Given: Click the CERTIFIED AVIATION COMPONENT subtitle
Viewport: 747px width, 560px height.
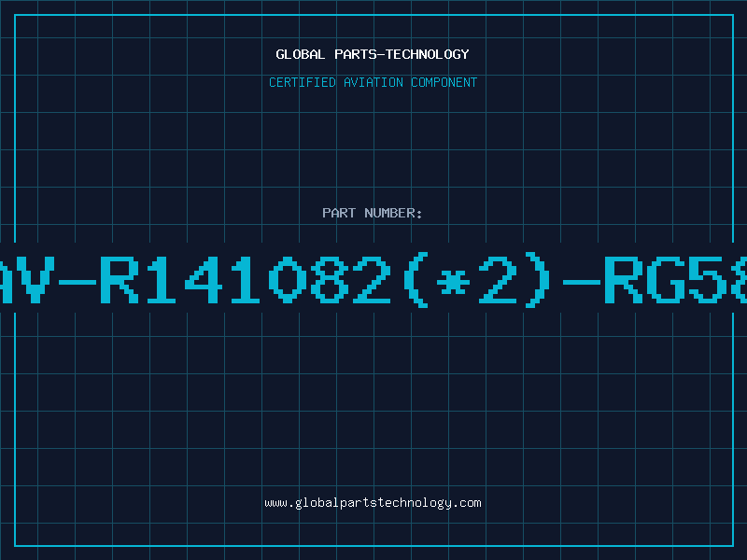Looking at the screenshot, I should point(373,82).
